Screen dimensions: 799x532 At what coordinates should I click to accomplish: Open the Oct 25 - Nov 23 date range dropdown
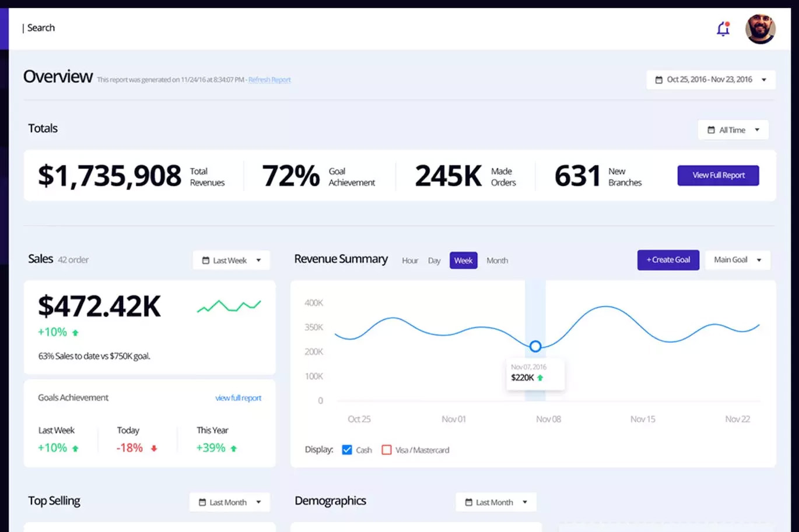click(711, 80)
